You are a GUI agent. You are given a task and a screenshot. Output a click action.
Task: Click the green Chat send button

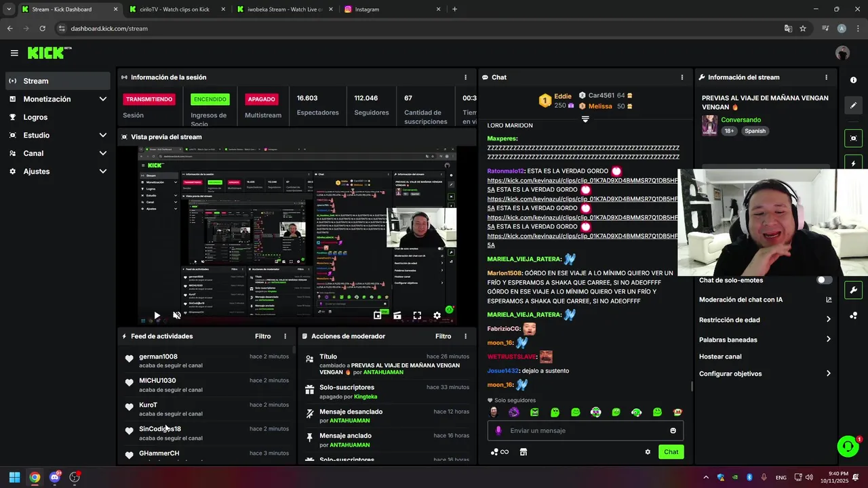click(671, 452)
